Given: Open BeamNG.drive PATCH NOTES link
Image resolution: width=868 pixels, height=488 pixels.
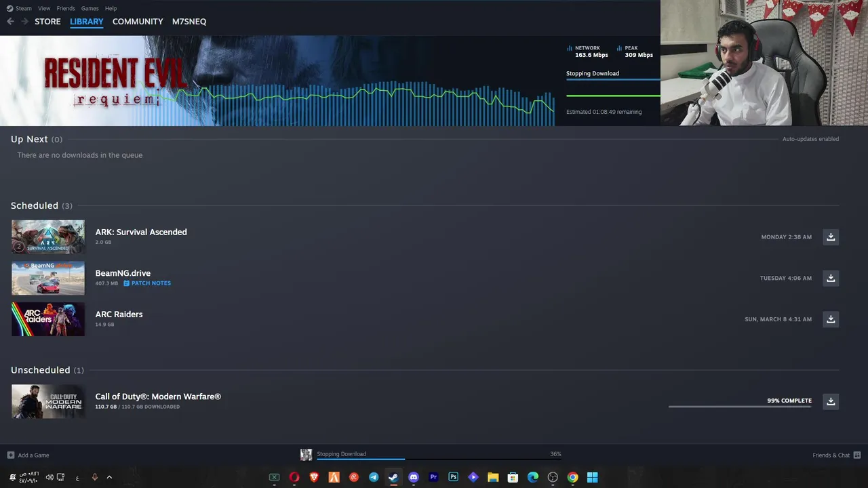Looking at the screenshot, I should click(x=147, y=283).
